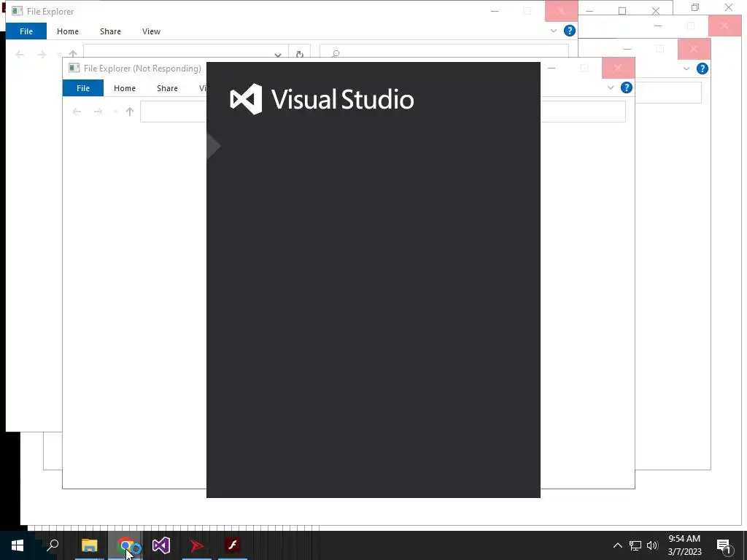Go back in the back File Explorer

20,55
